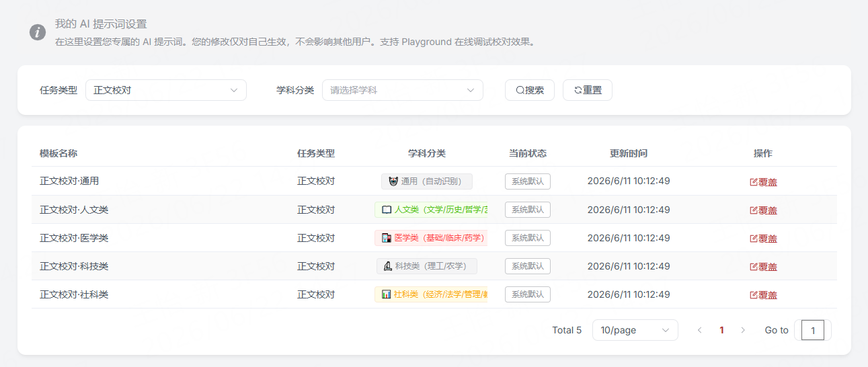The height and width of the screenshot is (367, 868).
Task: Click 正文校对 task type cell in 医学类 row
Action: coord(316,238)
